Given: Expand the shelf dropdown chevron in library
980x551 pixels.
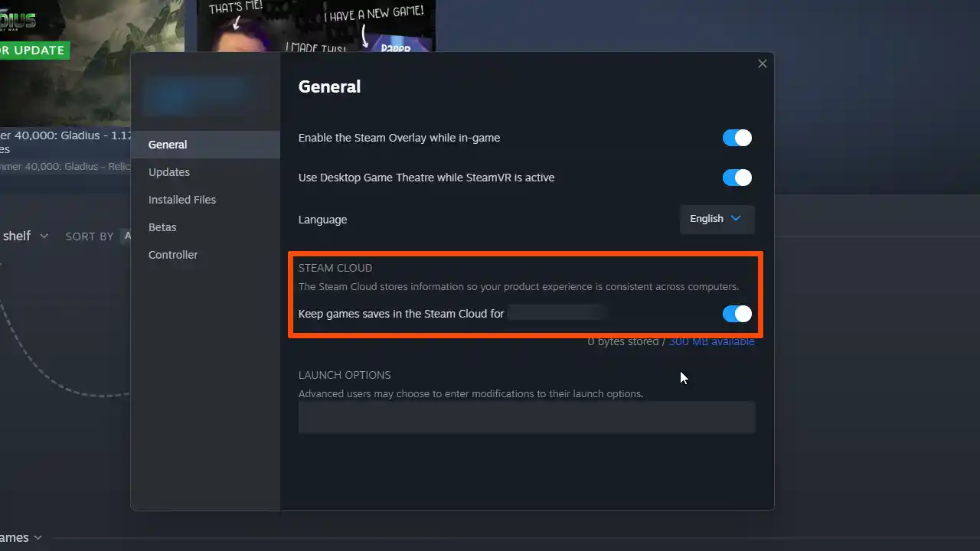Looking at the screenshot, I should click(44, 236).
